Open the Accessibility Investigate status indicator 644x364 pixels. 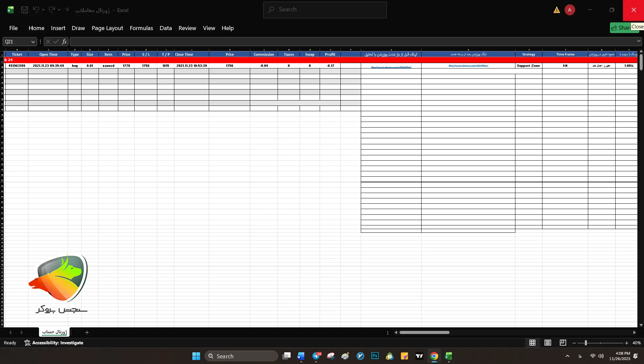(54, 343)
